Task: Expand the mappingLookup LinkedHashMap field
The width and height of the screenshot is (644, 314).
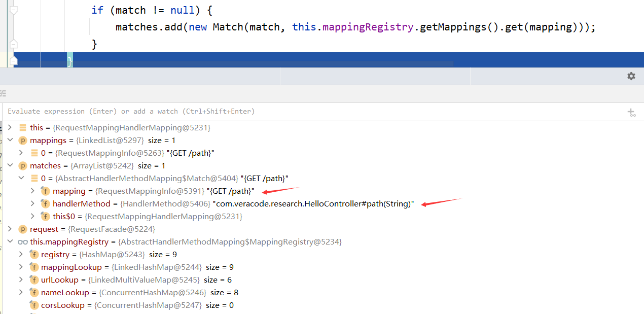Action: pyautogui.click(x=21, y=267)
